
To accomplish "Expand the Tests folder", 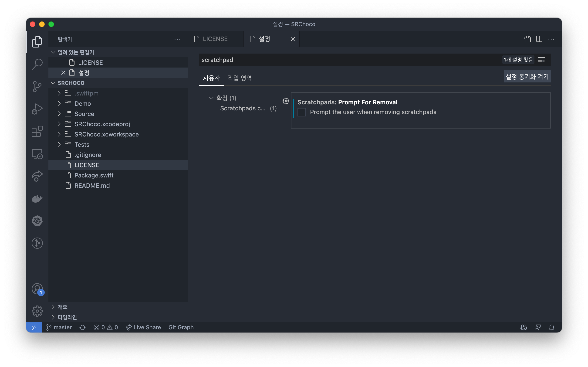I will click(x=59, y=145).
